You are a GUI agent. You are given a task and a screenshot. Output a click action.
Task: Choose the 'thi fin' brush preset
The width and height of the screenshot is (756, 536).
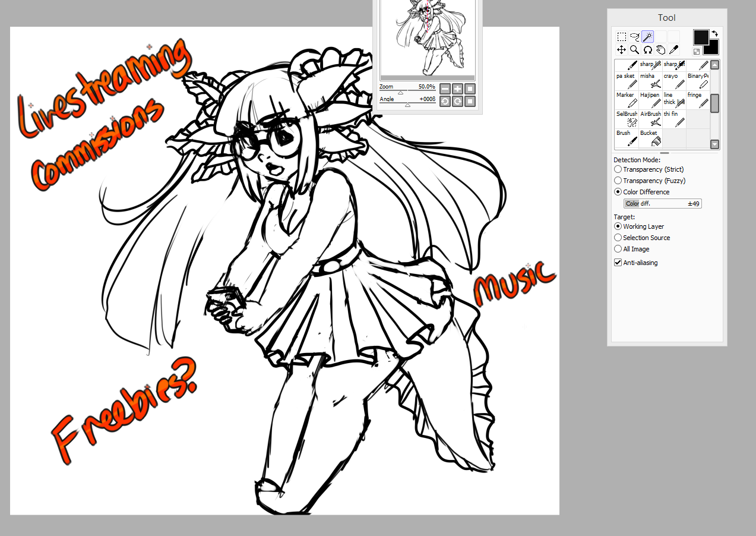[x=674, y=119]
